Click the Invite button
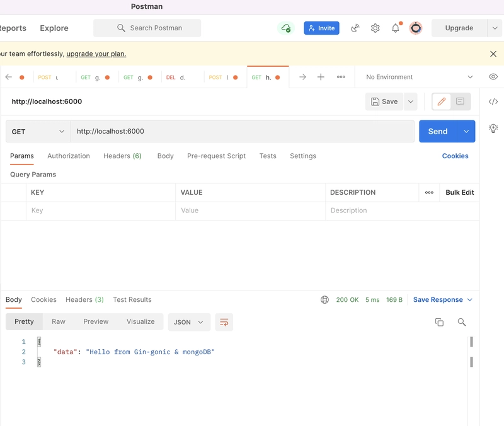This screenshot has width=504, height=426. 321,28
